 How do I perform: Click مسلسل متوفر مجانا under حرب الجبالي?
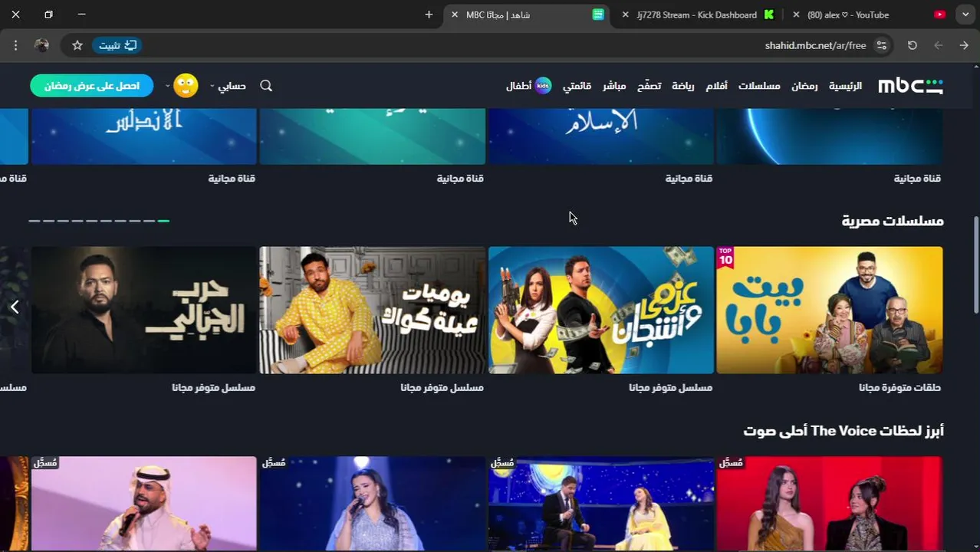[213, 388]
